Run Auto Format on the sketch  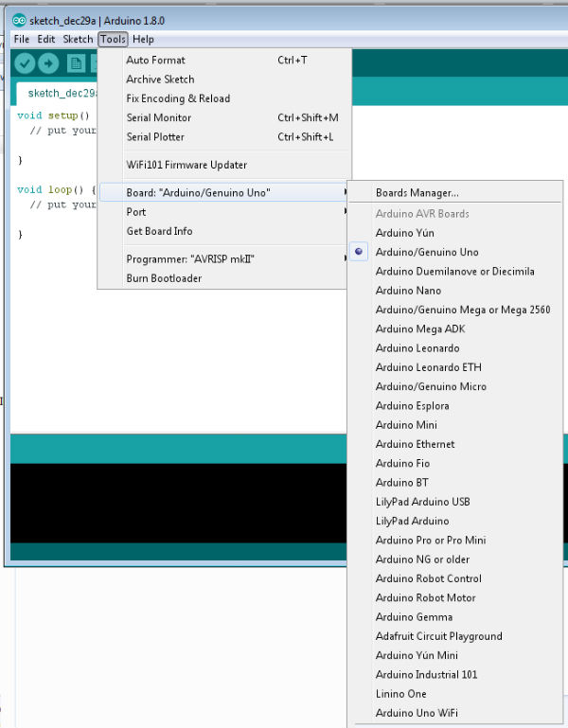[155, 61]
